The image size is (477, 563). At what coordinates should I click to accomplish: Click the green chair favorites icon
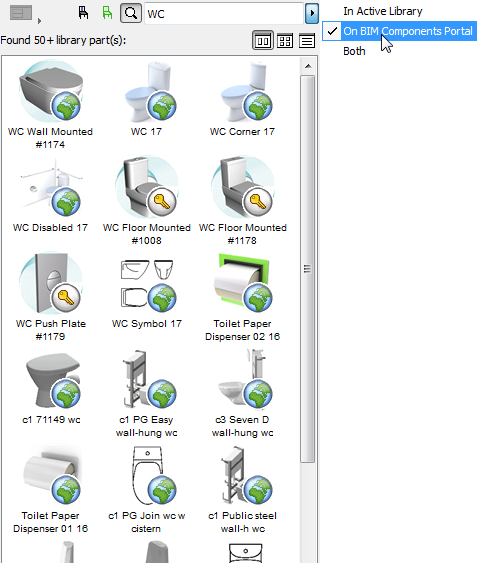tap(107, 13)
